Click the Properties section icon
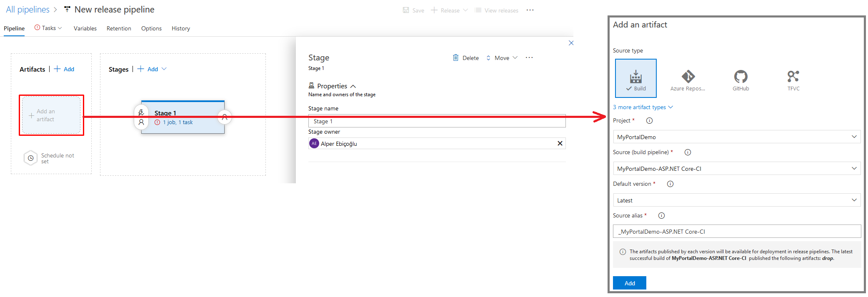Screen dimensions: 868x297 311,85
